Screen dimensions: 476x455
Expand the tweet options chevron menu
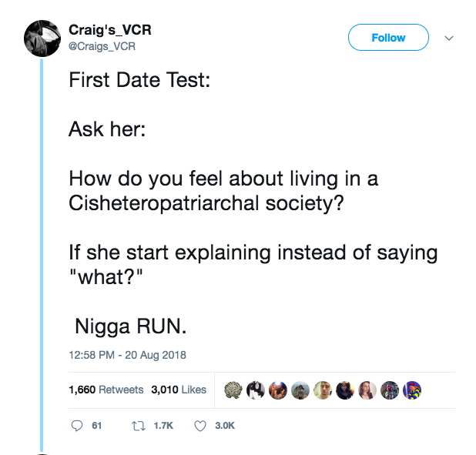(x=450, y=38)
